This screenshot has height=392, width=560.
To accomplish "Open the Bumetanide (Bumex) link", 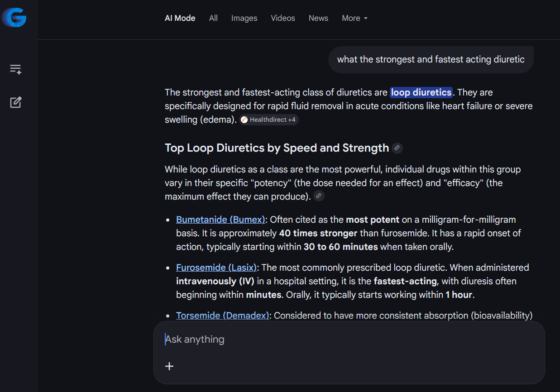I will [220, 220].
